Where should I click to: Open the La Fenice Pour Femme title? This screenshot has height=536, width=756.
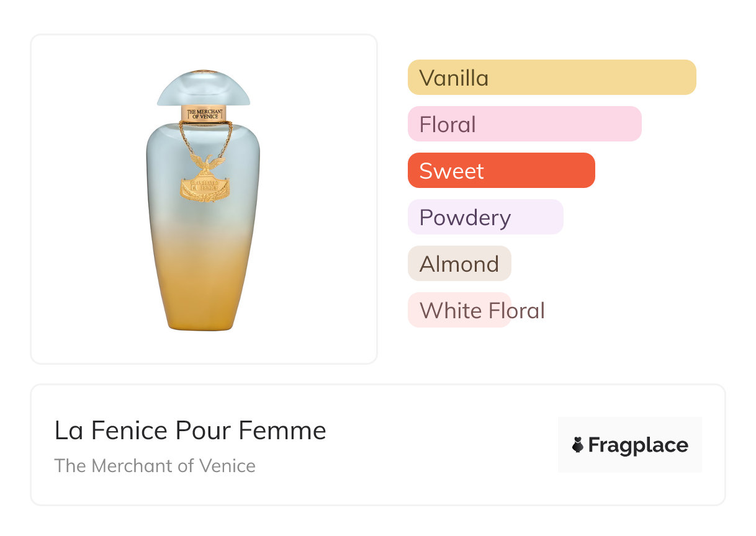tap(190, 431)
